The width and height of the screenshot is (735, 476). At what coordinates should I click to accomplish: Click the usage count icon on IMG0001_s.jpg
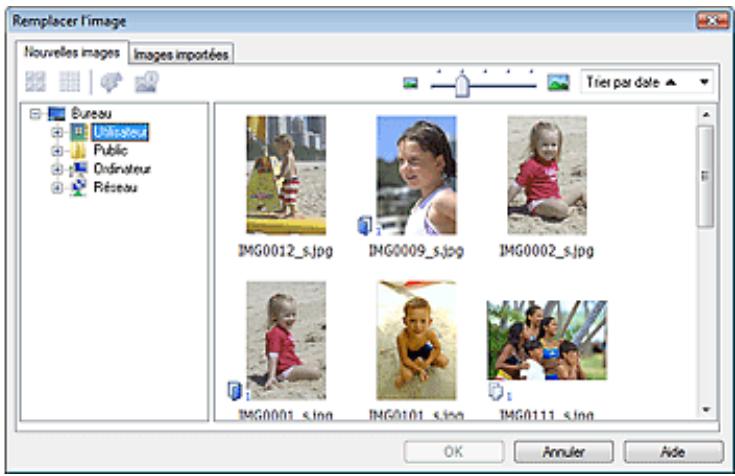click(236, 391)
